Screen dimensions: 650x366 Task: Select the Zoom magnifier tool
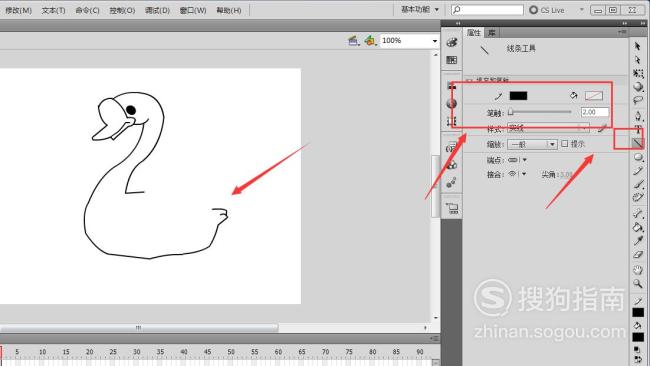coord(638,284)
